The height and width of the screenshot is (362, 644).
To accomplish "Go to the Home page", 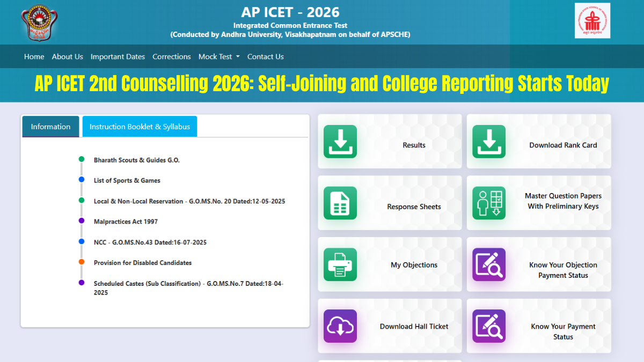I will (34, 57).
